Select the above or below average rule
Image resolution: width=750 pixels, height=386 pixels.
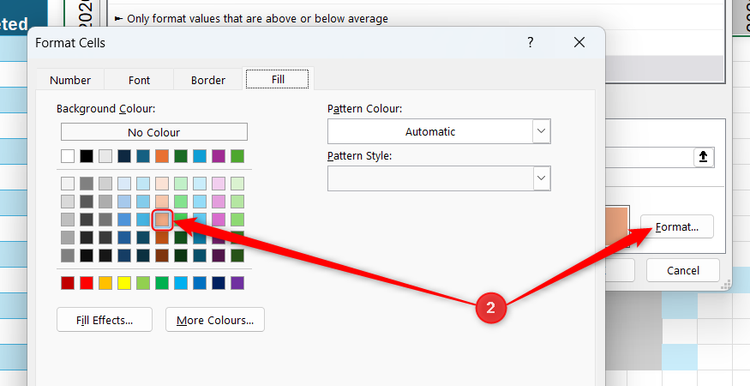[x=252, y=19]
